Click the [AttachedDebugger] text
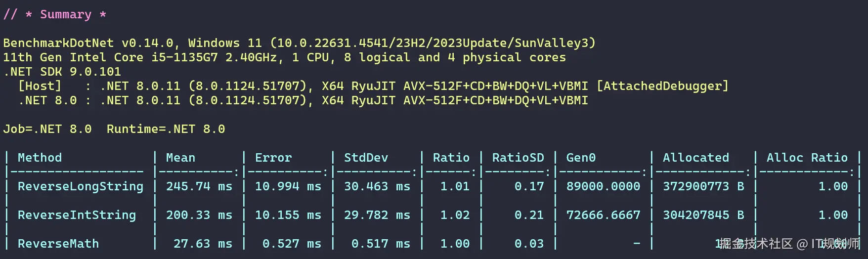This screenshot has height=259, width=868. [x=662, y=86]
